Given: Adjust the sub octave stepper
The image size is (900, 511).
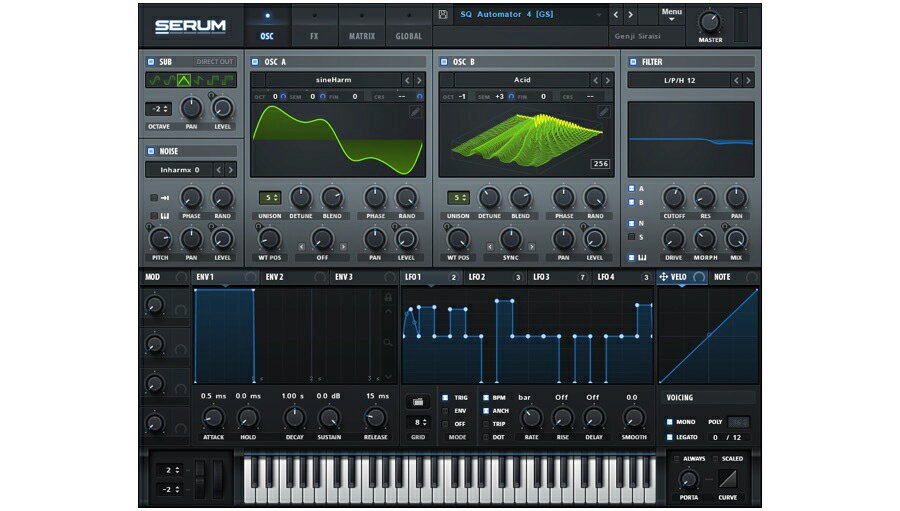Looking at the screenshot, I should click(158, 109).
